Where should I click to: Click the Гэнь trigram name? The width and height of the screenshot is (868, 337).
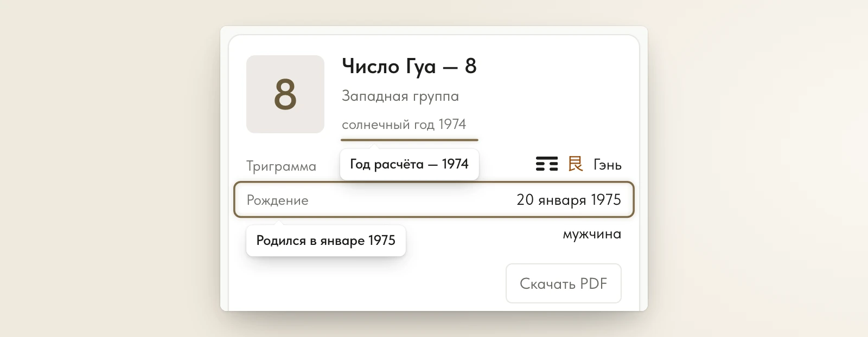pyautogui.click(x=608, y=165)
